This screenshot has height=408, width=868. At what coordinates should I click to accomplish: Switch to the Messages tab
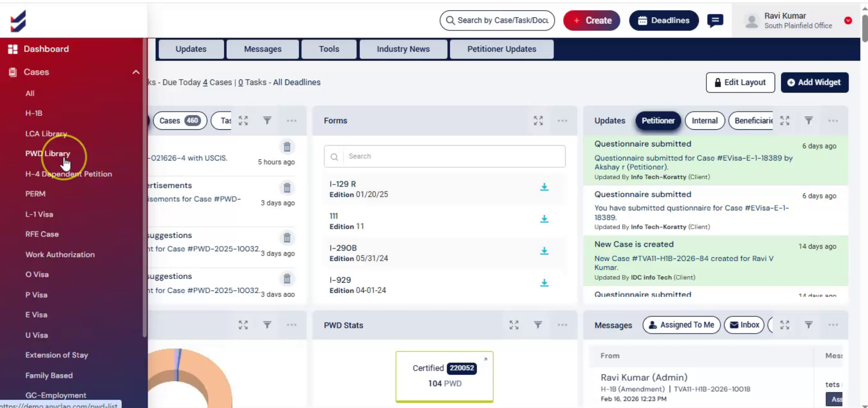pos(263,49)
